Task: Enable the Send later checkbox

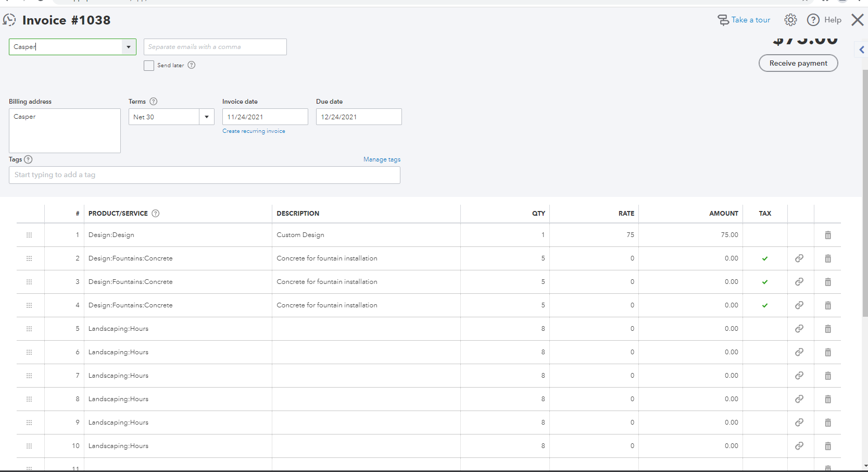Action: [149, 66]
